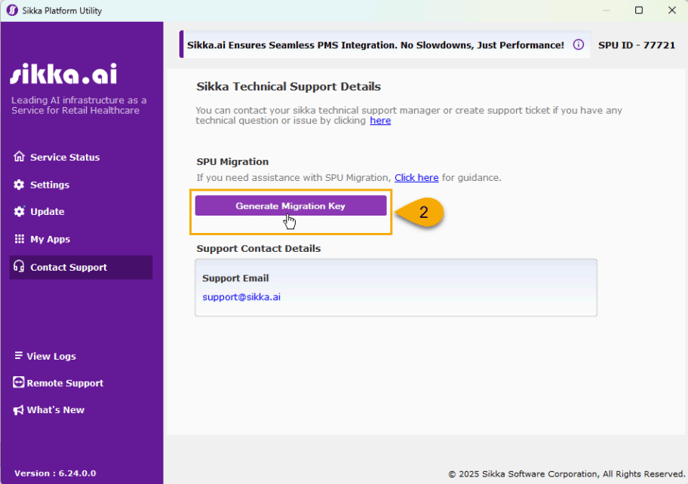Click the Sikka app icon in title bar
Screen dimensions: 688x484
point(11,10)
